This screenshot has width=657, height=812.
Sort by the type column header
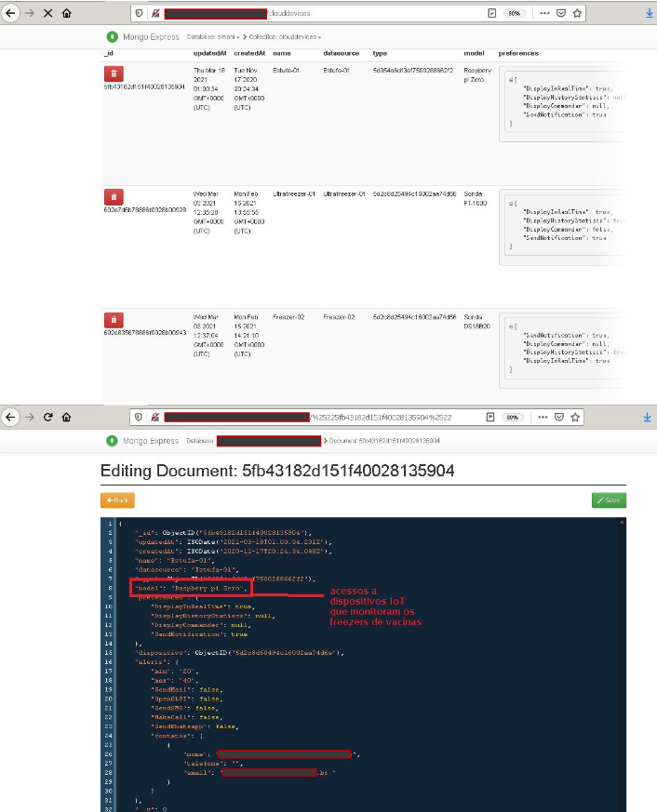click(x=380, y=53)
